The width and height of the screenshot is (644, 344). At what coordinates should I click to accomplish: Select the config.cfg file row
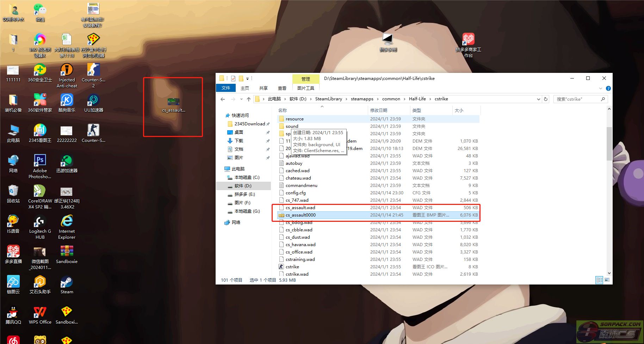click(x=378, y=193)
